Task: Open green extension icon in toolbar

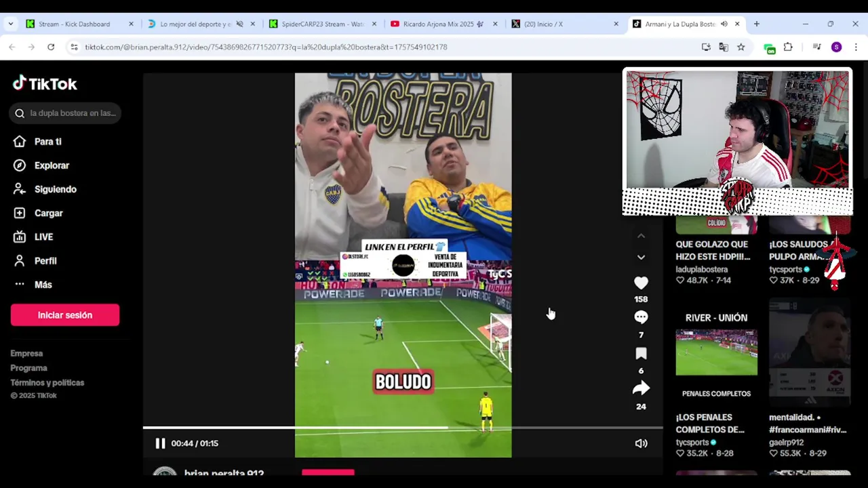Action: click(769, 47)
